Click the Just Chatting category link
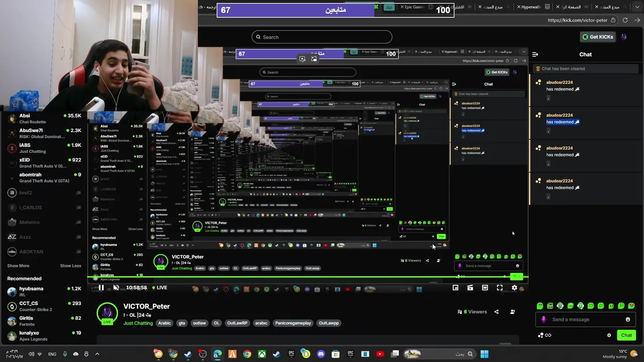This screenshot has height=362, width=644. tap(138, 323)
